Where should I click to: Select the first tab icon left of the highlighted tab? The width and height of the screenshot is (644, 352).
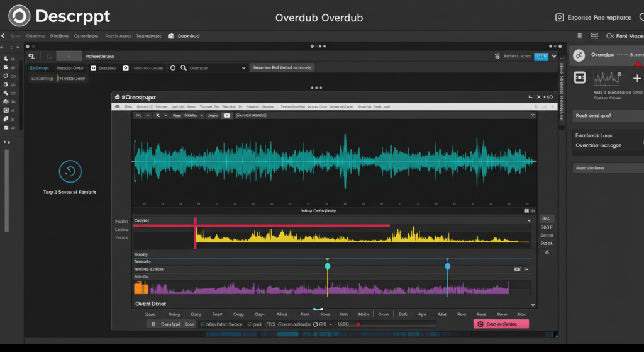coord(31,56)
